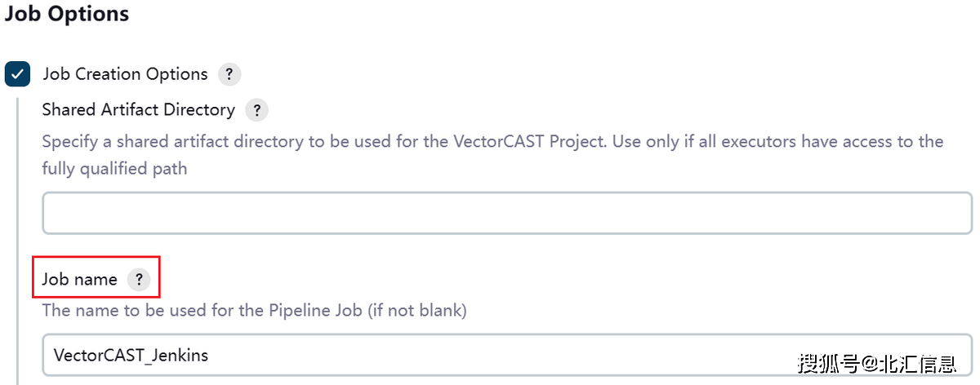Image resolution: width=980 pixels, height=385 pixels.
Task: Click the Job name label text
Action: (x=80, y=280)
